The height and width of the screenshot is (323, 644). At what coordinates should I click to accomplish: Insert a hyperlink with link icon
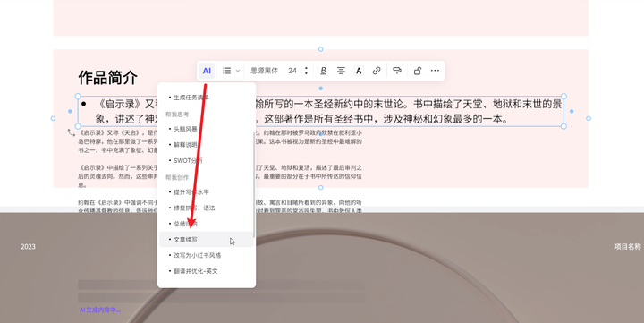tap(377, 71)
